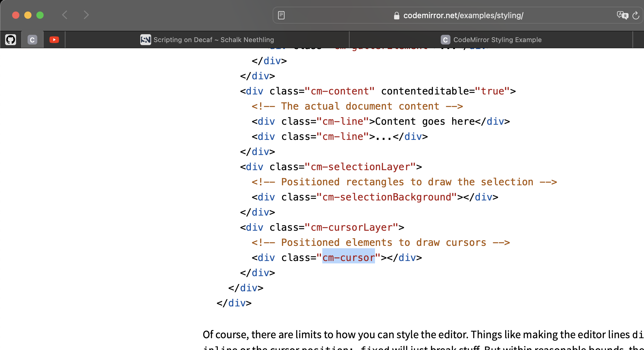Click the "cm-selectionLayer" class name
This screenshot has height=350, width=644.
coord(360,167)
